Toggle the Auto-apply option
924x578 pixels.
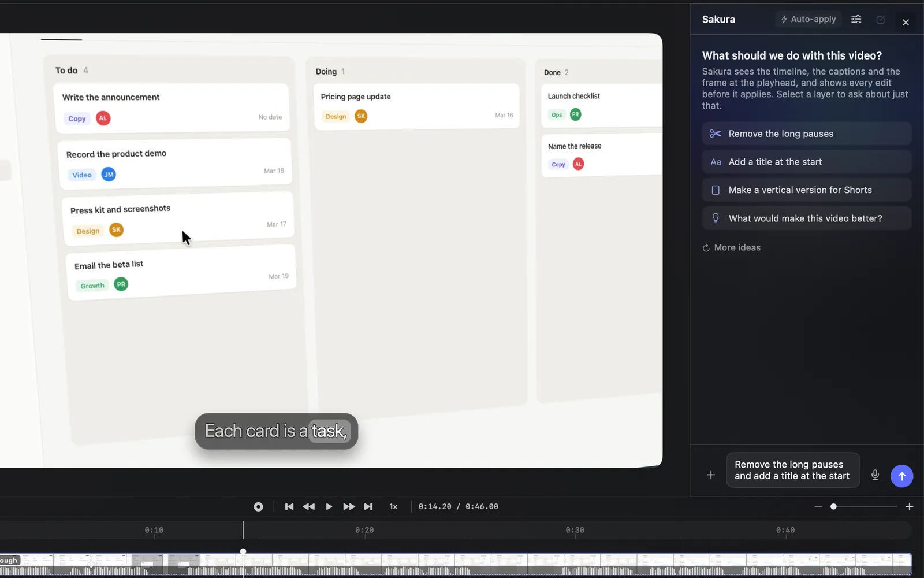808,19
